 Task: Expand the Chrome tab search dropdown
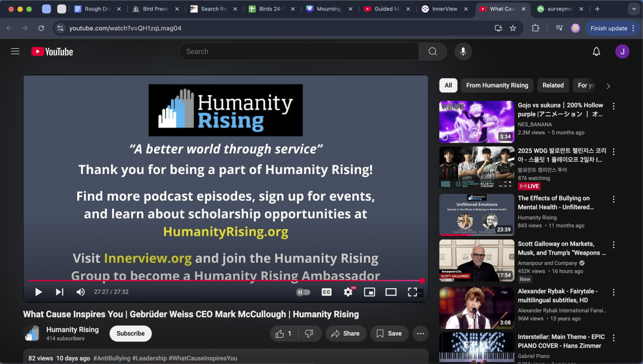click(633, 9)
